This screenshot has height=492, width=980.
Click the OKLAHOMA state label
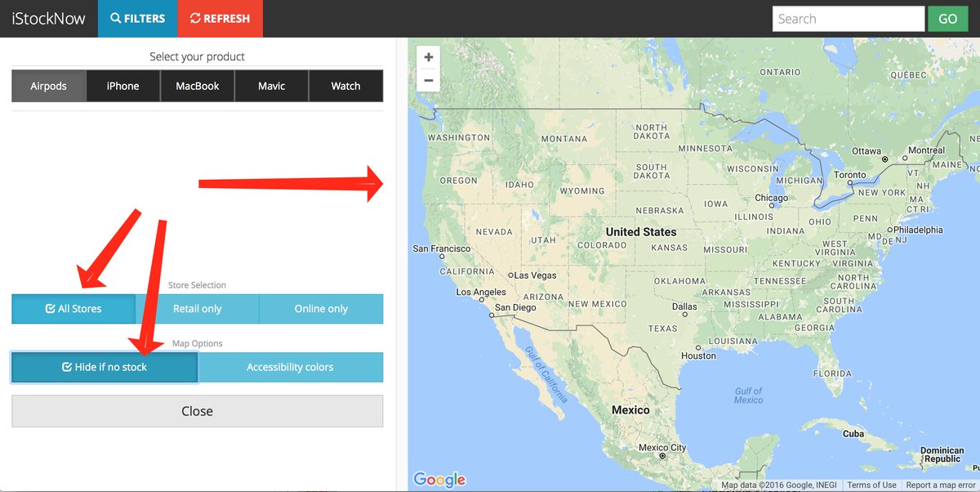pyautogui.click(x=679, y=281)
